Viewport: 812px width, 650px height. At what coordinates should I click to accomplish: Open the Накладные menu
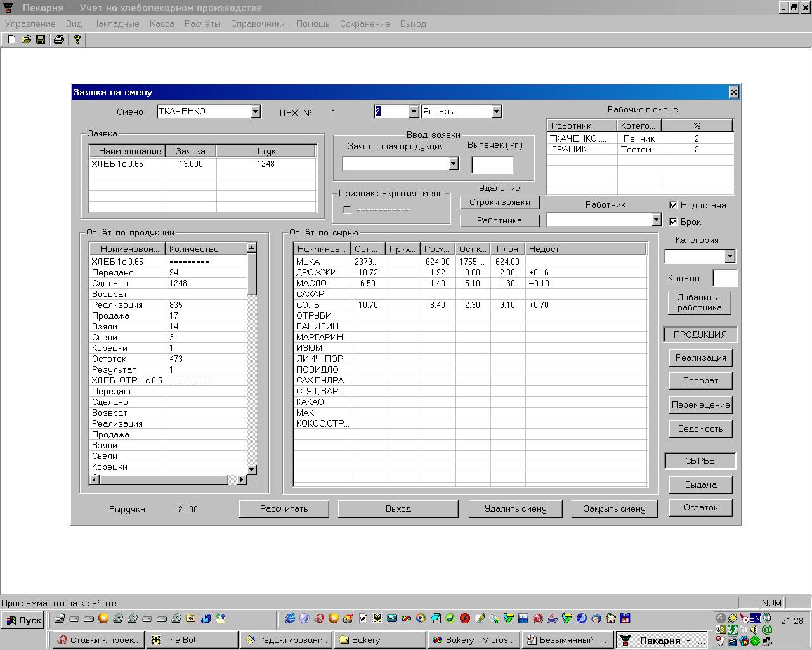click(115, 23)
